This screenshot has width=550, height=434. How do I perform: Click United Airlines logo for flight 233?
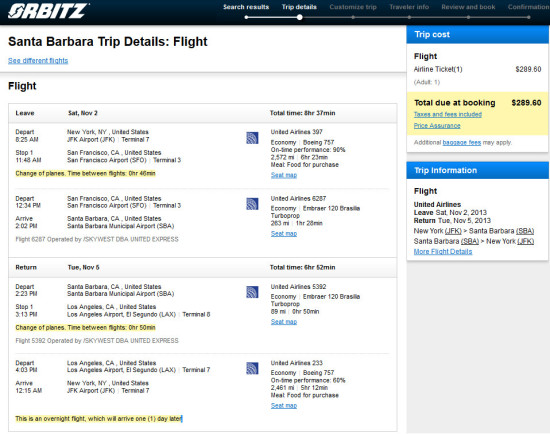tap(252, 368)
